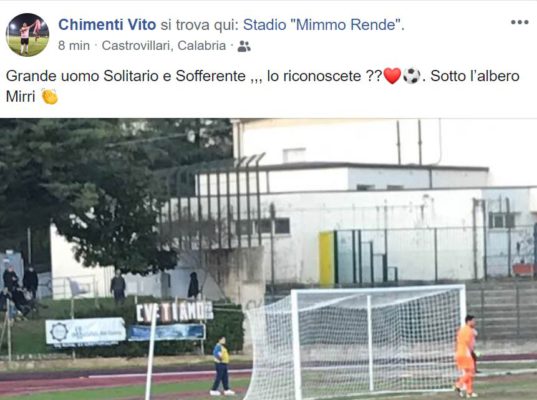The width and height of the screenshot is (537, 400).
Task: Open the stadium photo on the goal net
Action: [x=354, y=342]
